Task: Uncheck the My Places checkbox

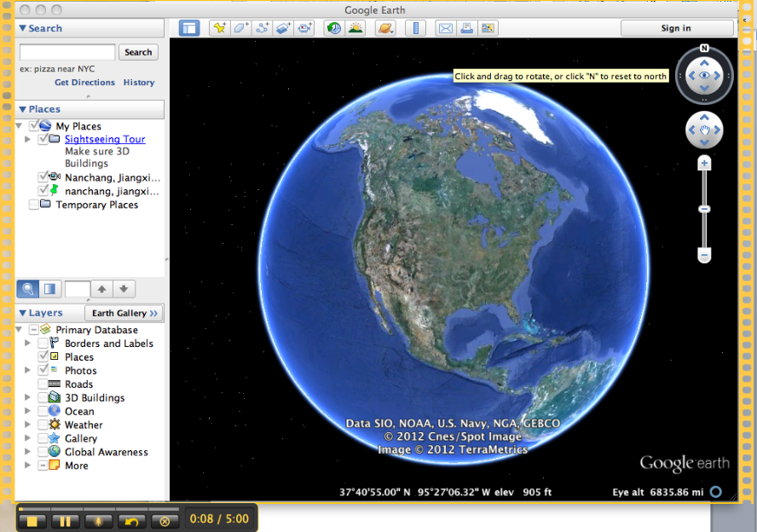Action: click(34, 126)
